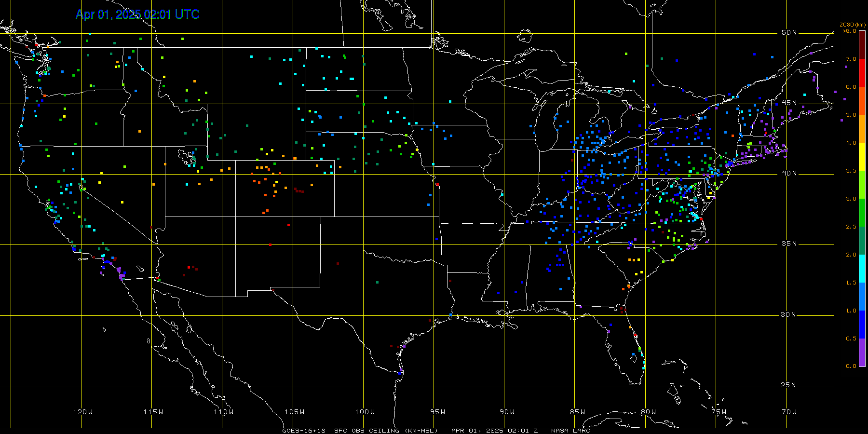The height and width of the screenshot is (434, 868).
Task: Click the 120W longitude label
Action: coord(83,412)
